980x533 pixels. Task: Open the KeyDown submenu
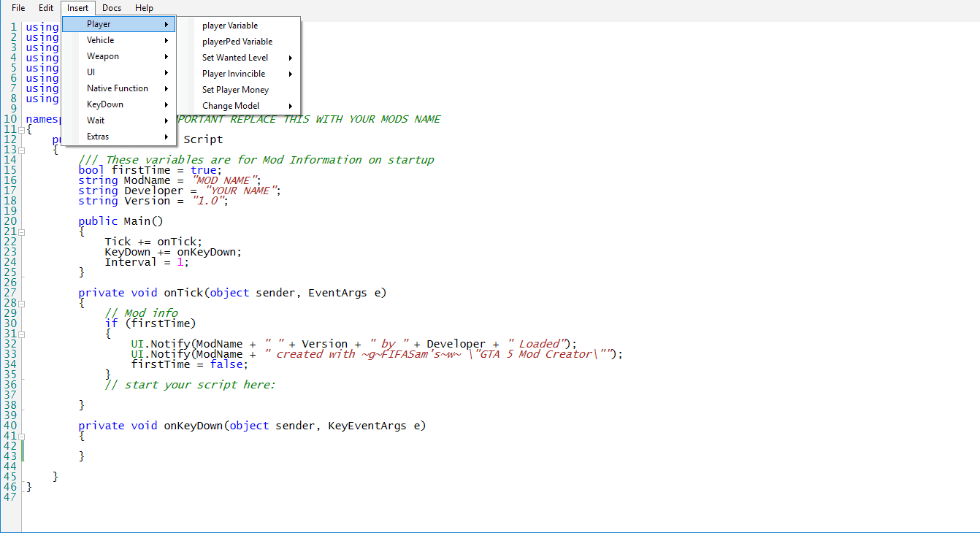pyautogui.click(x=119, y=104)
